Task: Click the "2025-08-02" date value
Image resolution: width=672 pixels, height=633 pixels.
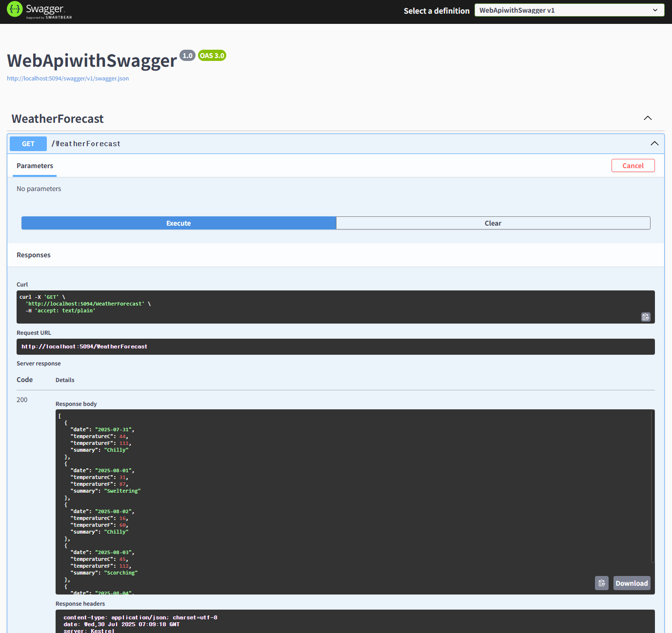Action: 113,512
